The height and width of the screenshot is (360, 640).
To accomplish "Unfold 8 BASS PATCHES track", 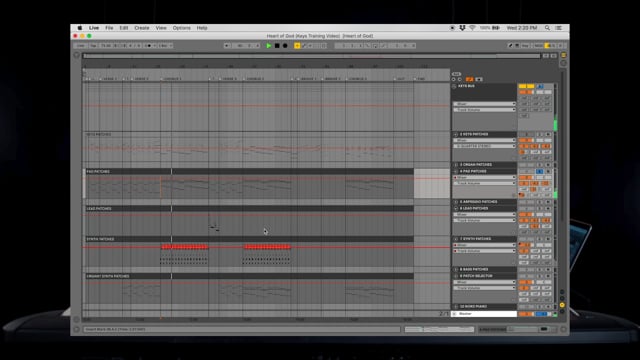I will (x=456, y=269).
